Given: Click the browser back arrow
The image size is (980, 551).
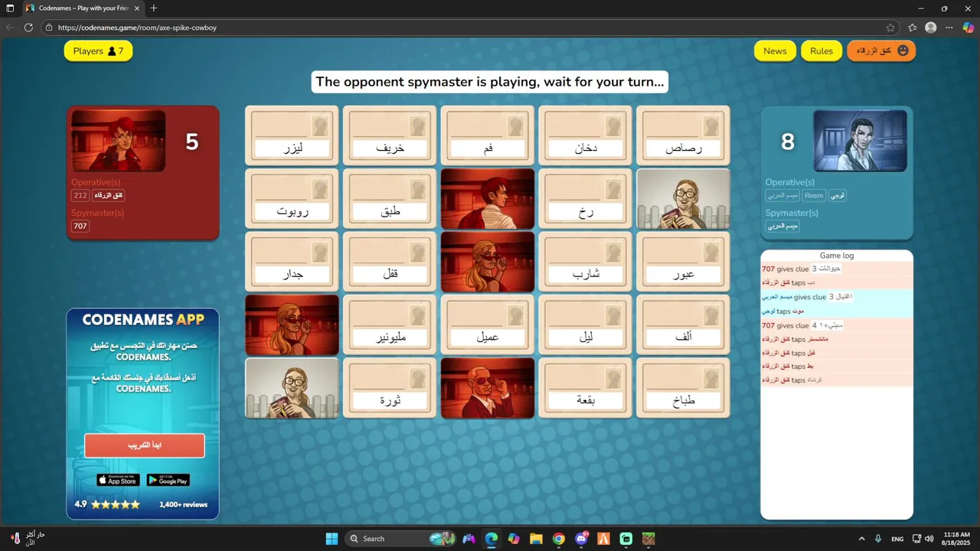Looking at the screenshot, I should click(10, 28).
